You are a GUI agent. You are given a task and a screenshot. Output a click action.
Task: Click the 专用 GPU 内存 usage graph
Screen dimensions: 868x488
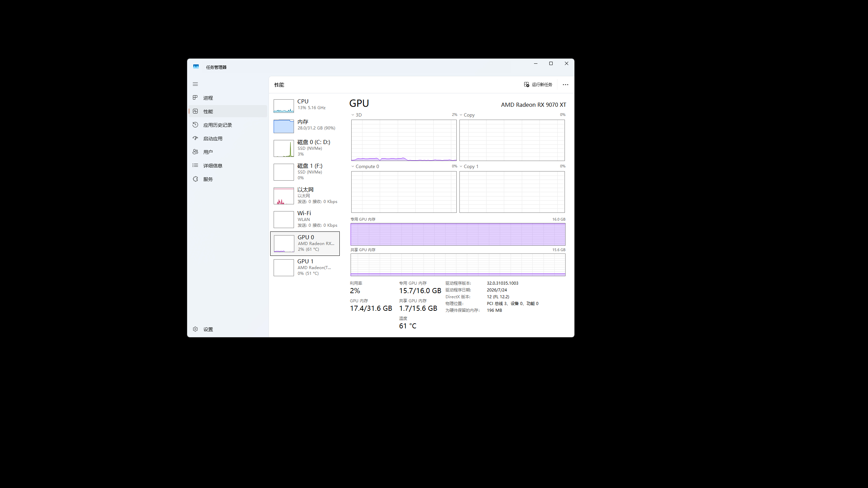click(x=458, y=234)
